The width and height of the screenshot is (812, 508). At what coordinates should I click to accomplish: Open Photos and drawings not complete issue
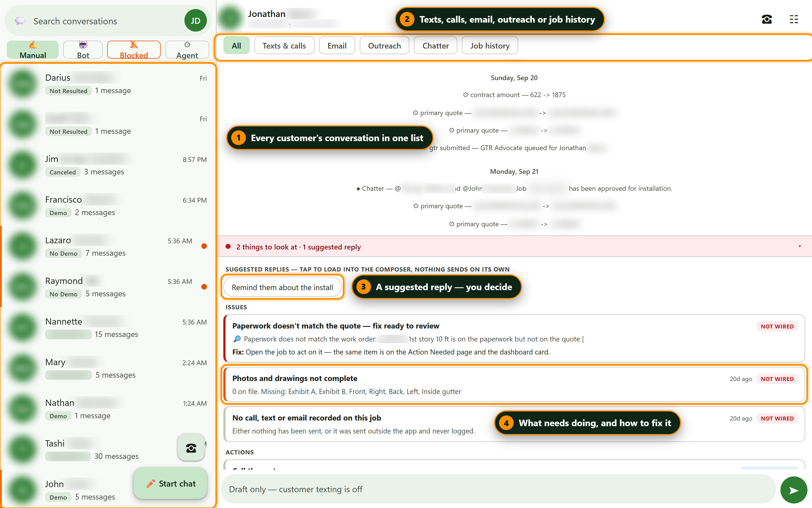pos(514,384)
